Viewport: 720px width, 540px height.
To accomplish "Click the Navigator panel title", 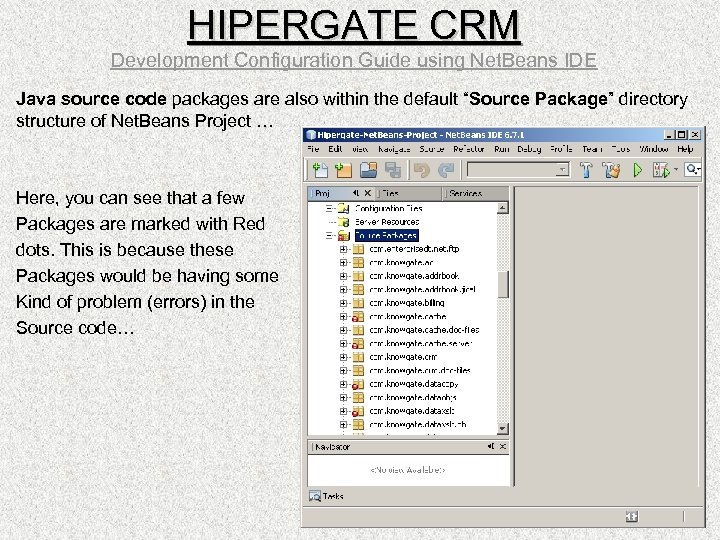I will [x=332, y=446].
